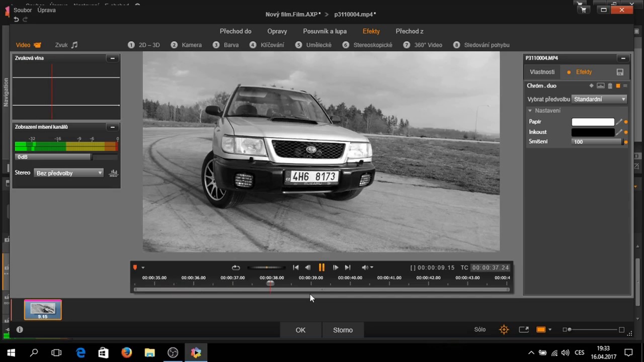Open Firefox from the taskbar
The height and width of the screenshot is (362, 644).
coord(126,352)
